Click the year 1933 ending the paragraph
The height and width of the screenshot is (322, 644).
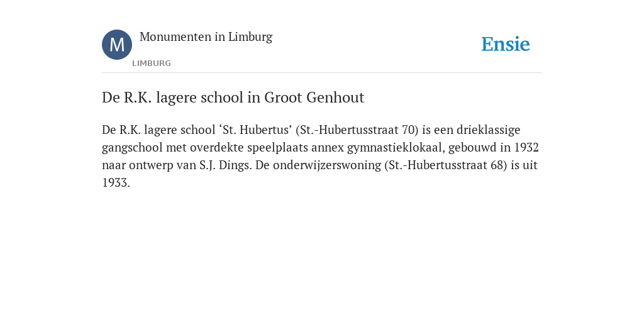click(x=116, y=183)
